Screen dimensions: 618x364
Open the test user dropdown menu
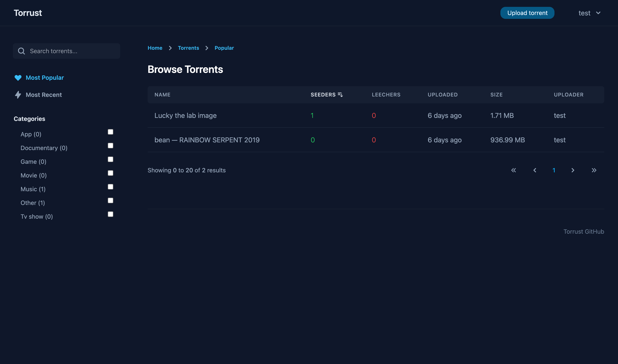(589, 13)
